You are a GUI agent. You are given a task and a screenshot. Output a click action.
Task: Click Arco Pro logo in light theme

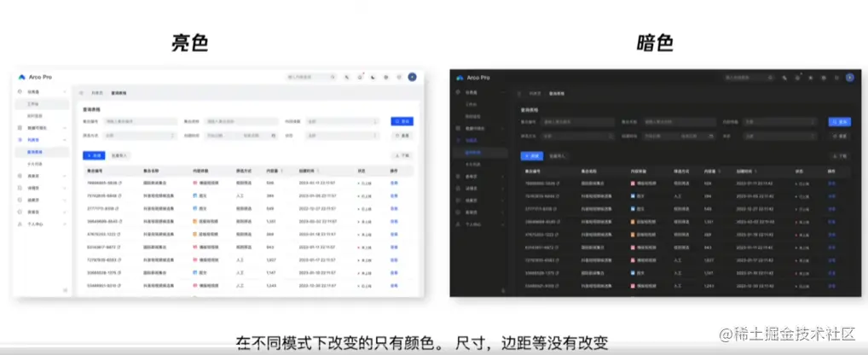click(21, 77)
